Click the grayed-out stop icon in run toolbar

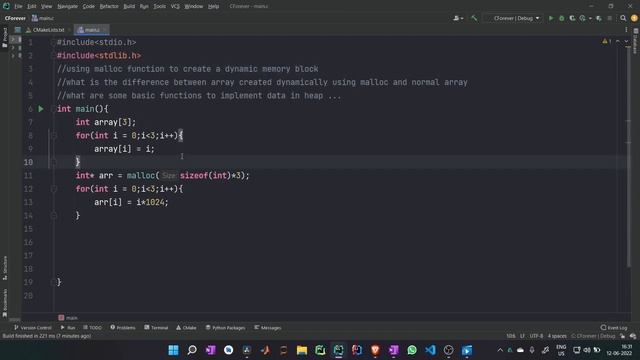[x=610, y=18]
